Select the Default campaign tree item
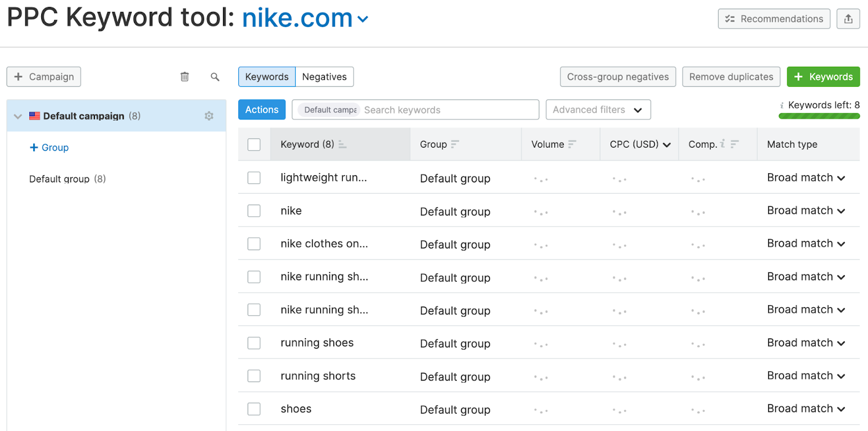Screen dimensions: 868x431 point(116,116)
